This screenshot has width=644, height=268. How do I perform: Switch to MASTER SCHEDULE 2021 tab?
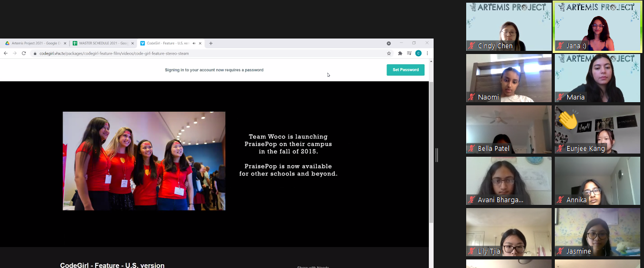103,43
